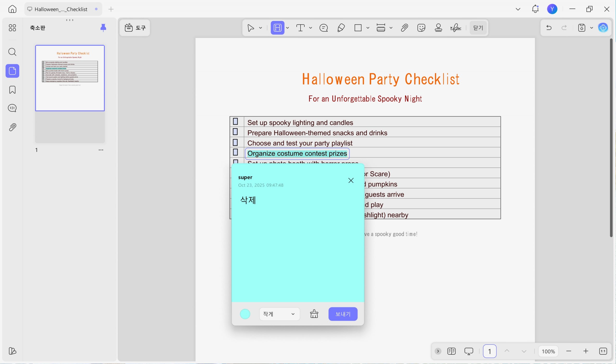Image resolution: width=616 pixels, height=364 pixels.
Task: Expand the note font size dropdown
Action: [x=280, y=314]
